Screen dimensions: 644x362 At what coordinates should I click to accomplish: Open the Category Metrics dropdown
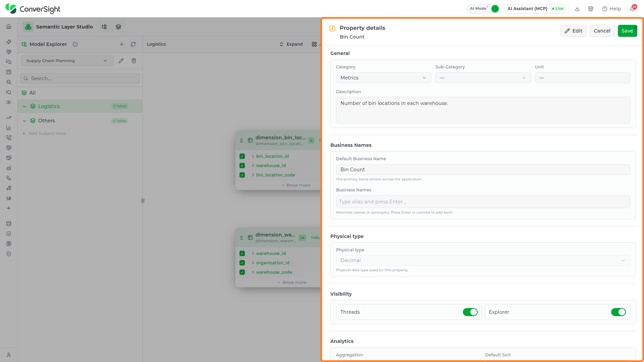(383, 78)
